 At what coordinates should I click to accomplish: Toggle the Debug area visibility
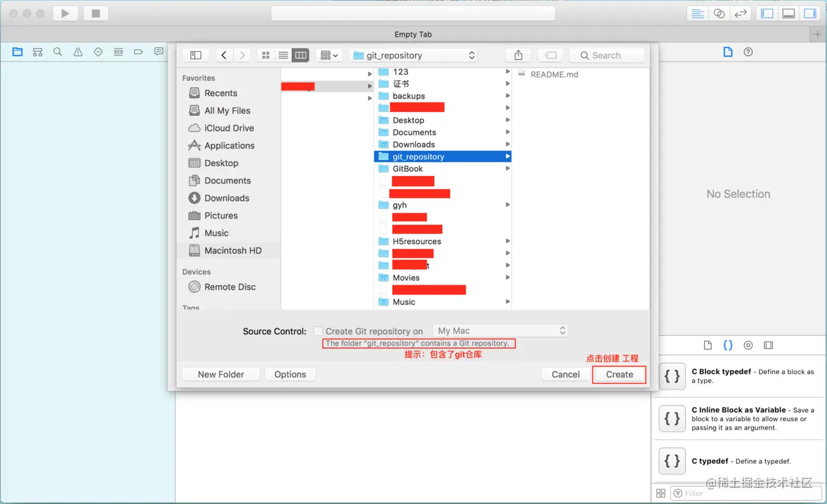point(788,13)
